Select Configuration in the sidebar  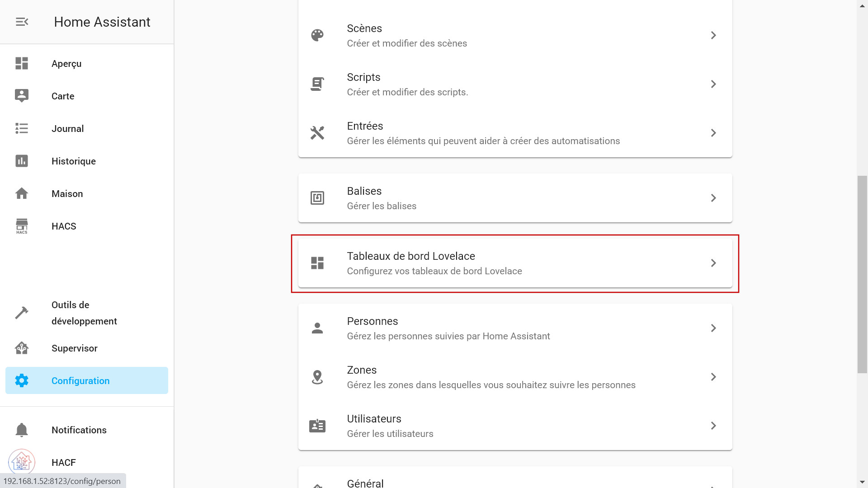[87, 380]
